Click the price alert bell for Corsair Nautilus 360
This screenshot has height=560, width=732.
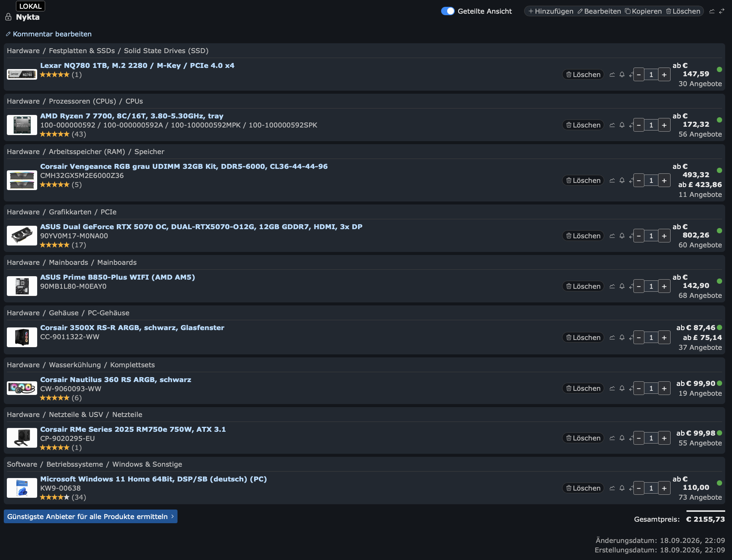click(622, 389)
